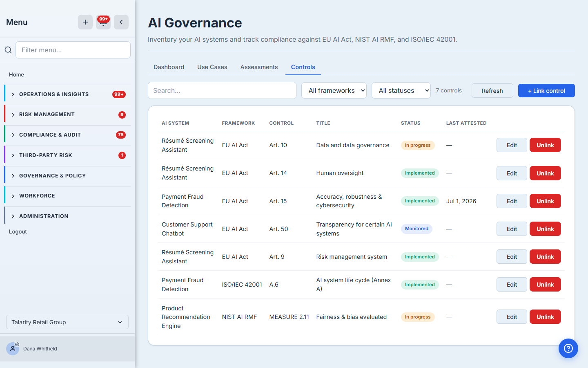
Task: Click the AI SYSTEM column header
Action: pos(175,123)
